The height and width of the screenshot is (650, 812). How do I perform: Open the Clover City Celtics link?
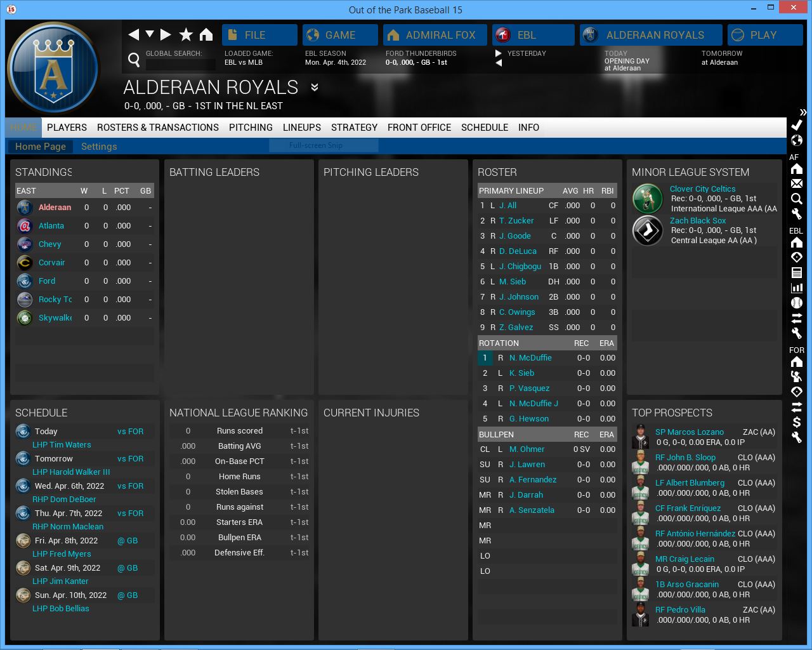point(702,189)
